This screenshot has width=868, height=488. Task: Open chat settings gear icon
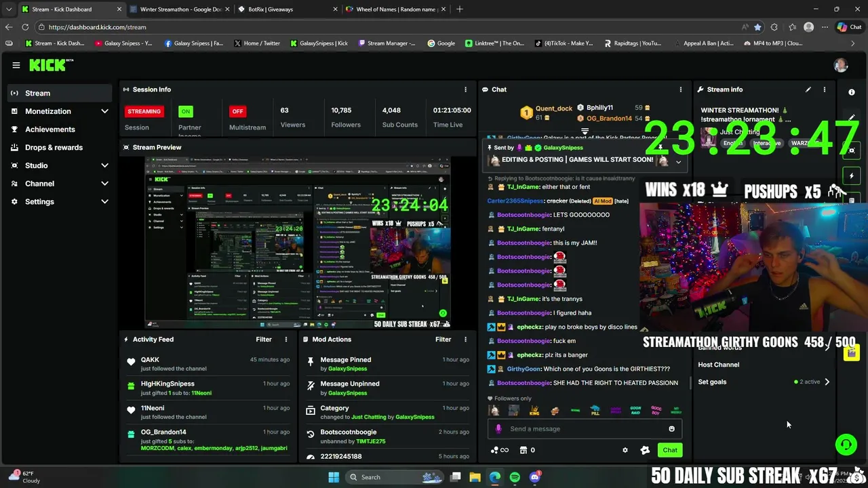(x=625, y=450)
